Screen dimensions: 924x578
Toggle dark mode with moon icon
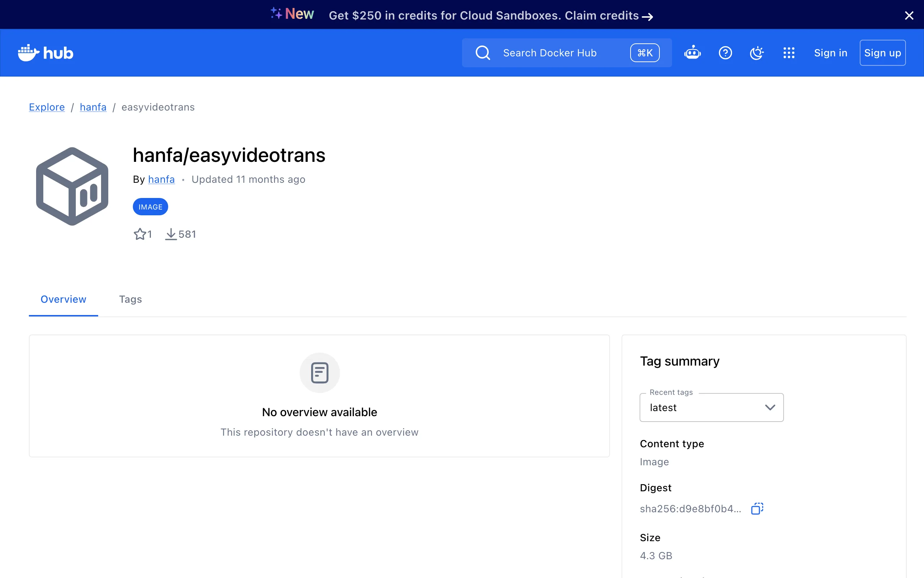(757, 53)
